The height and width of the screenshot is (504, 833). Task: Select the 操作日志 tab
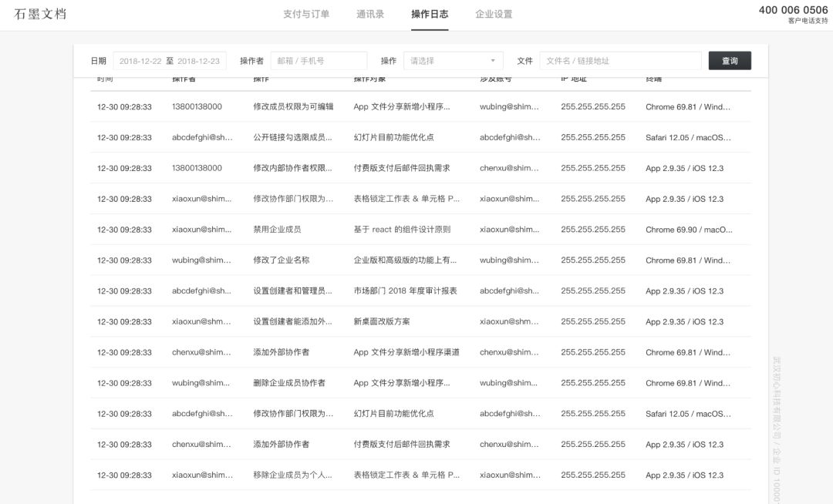click(x=429, y=13)
